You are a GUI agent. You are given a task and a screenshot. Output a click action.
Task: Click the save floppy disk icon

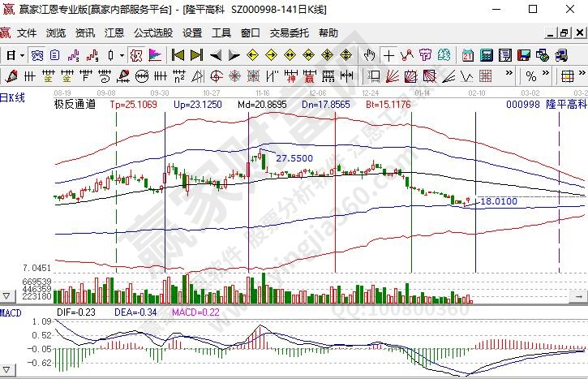pos(523,55)
